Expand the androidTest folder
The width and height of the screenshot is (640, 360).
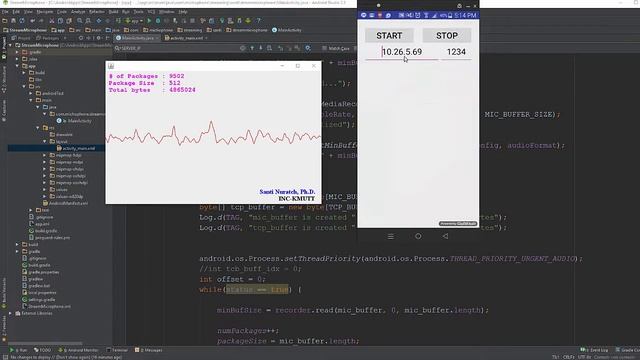tap(31, 93)
